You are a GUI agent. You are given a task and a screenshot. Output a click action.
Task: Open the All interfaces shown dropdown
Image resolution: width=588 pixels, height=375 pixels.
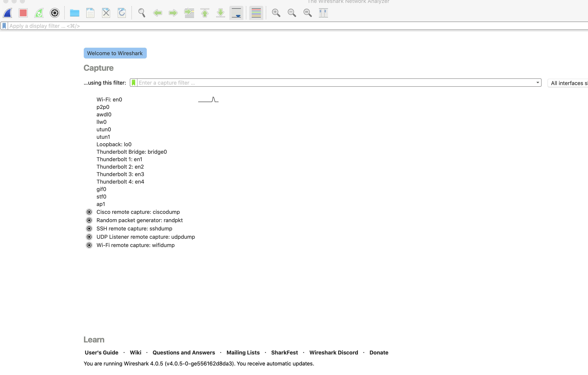pyautogui.click(x=568, y=83)
